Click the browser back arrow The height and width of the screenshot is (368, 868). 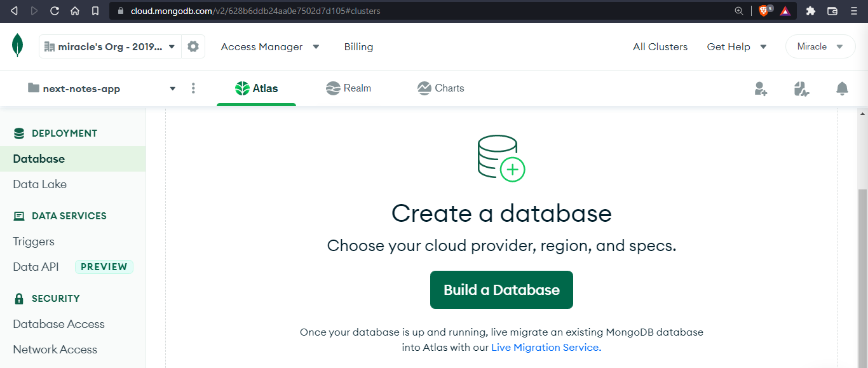(x=15, y=11)
